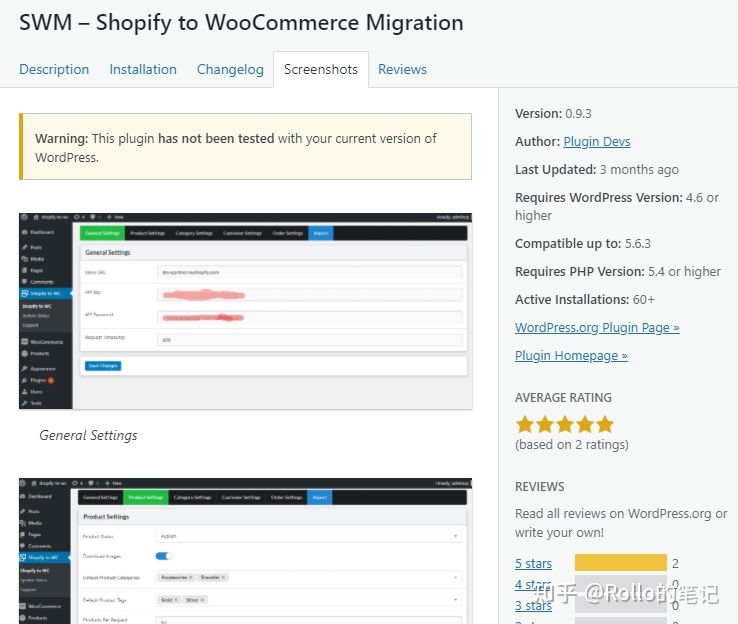Click the Product Settings screenshot thumbnail
This screenshot has height=624, width=738.
coord(246,551)
